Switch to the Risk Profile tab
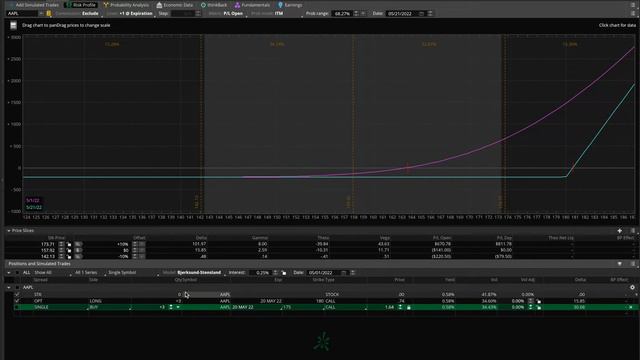640x360 pixels. click(80, 5)
